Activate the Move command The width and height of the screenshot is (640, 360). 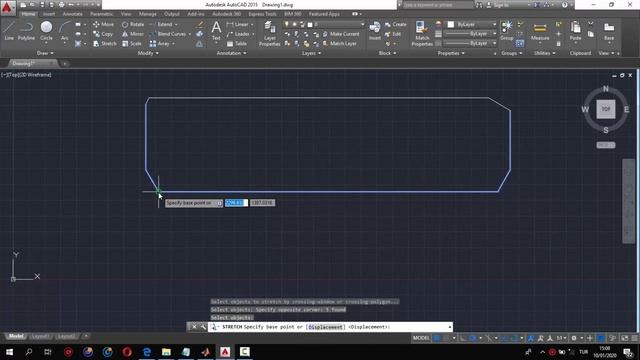[x=103, y=24]
